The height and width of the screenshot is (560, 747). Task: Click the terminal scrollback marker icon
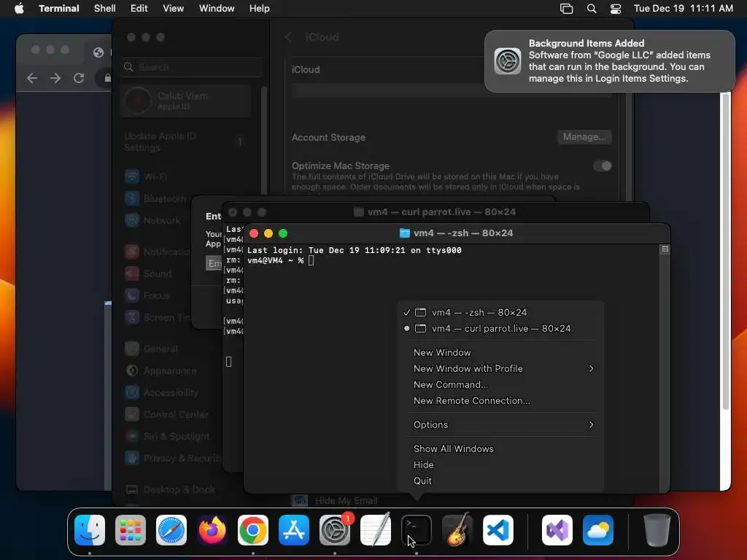pyautogui.click(x=665, y=249)
